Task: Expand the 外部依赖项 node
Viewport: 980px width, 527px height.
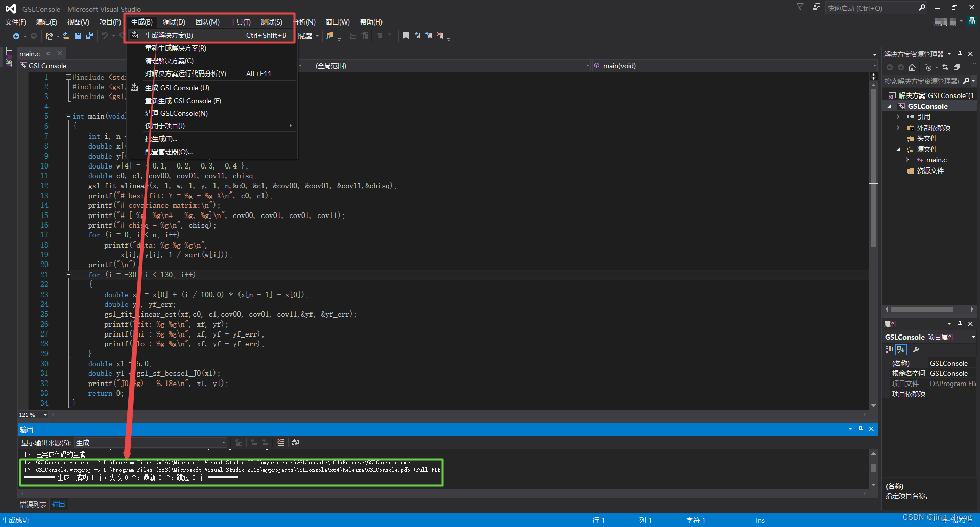Action: [x=898, y=128]
